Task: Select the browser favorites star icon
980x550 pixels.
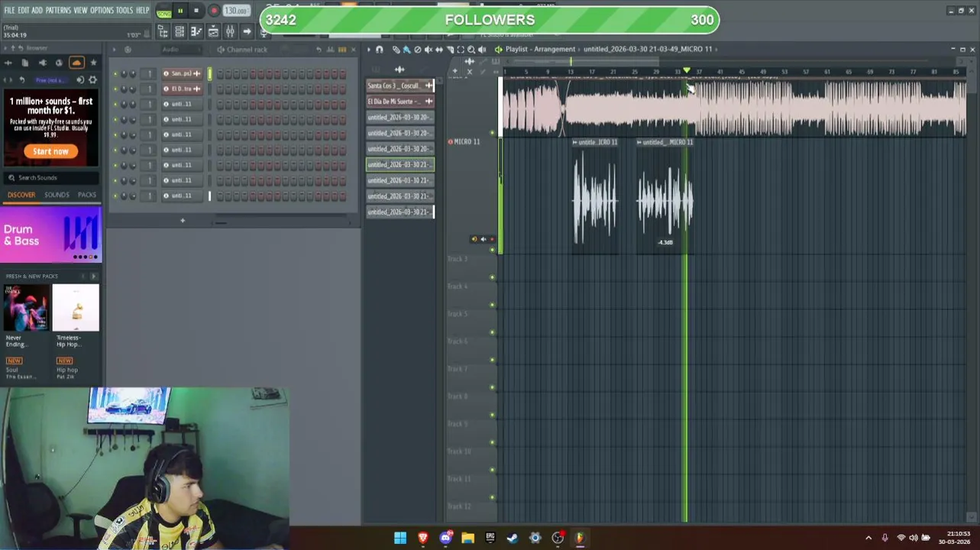Action: click(x=93, y=63)
